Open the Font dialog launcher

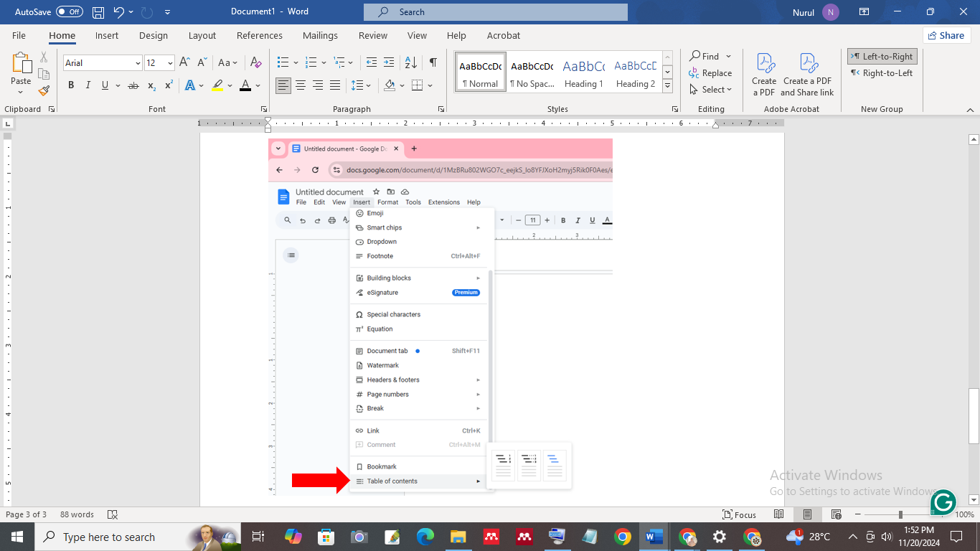tap(264, 109)
